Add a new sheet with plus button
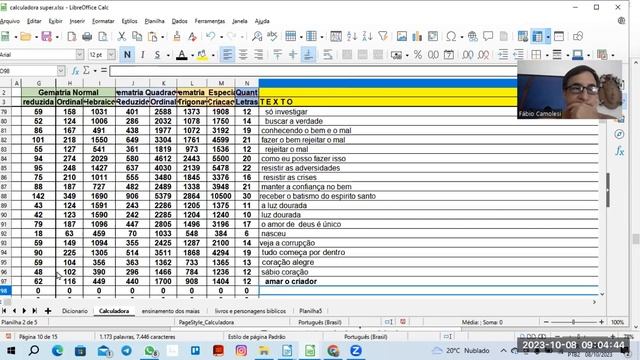This screenshot has height=360, width=640. pyautogui.click(x=48, y=311)
